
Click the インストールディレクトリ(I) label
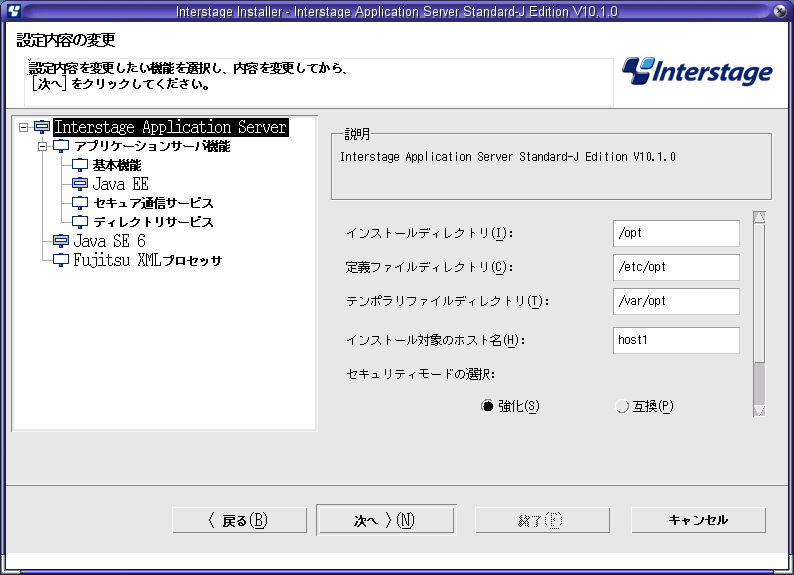pos(429,233)
